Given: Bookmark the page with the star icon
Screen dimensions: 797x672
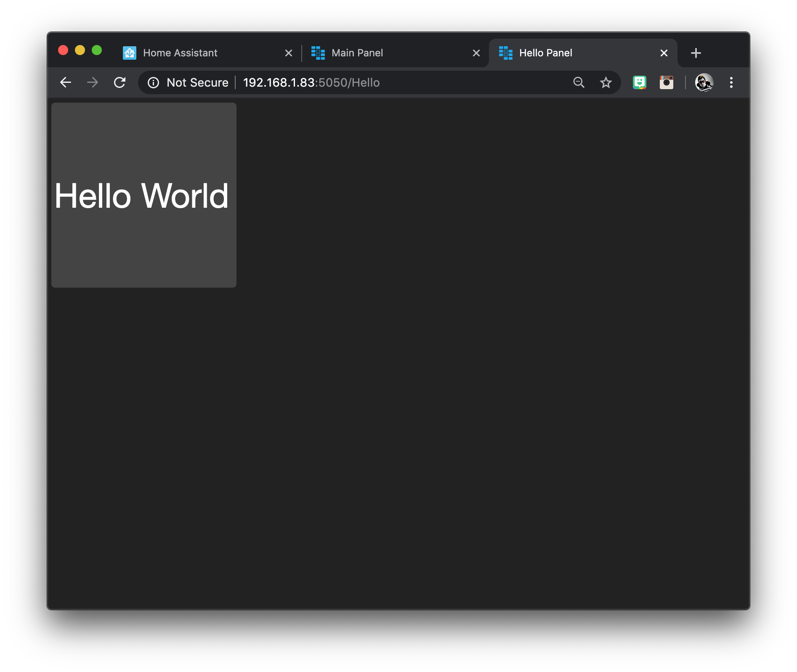Looking at the screenshot, I should (x=606, y=82).
